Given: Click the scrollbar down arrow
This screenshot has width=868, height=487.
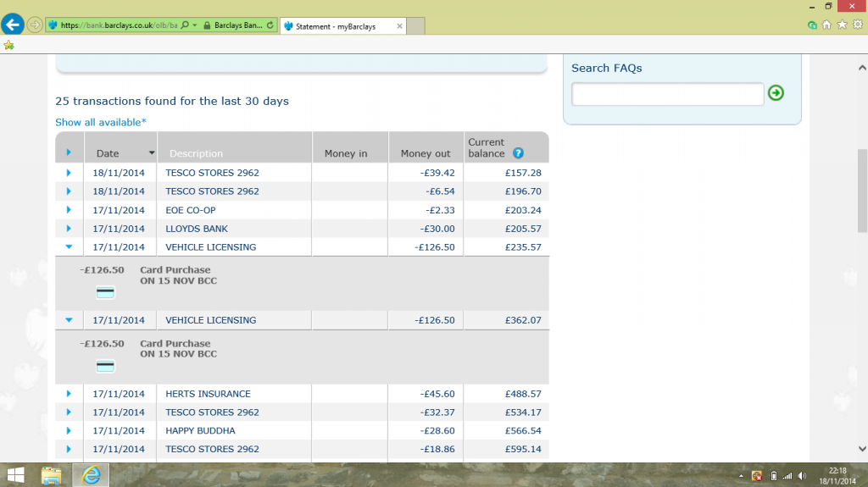Looking at the screenshot, I should coord(862,449).
